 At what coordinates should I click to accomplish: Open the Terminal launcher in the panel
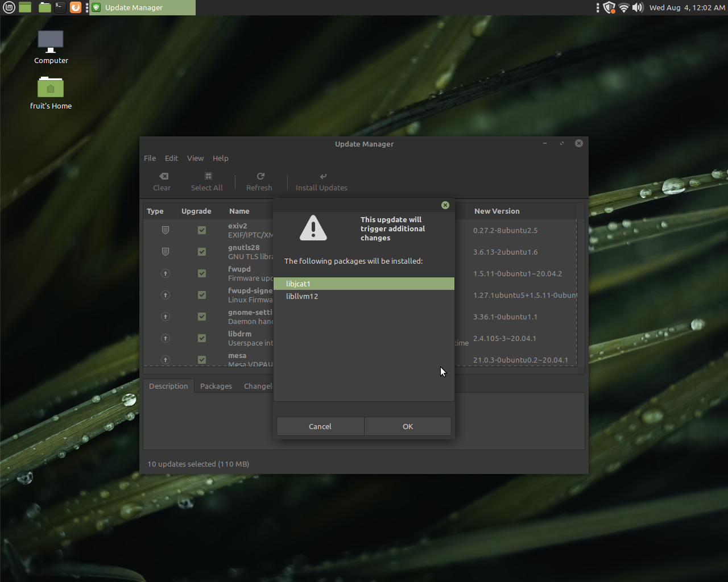[x=60, y=7]
